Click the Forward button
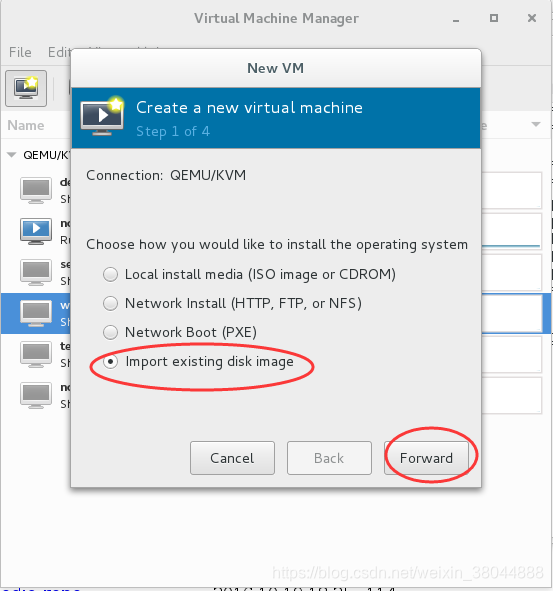The image size is (553, 591). (x=426, y=458)
